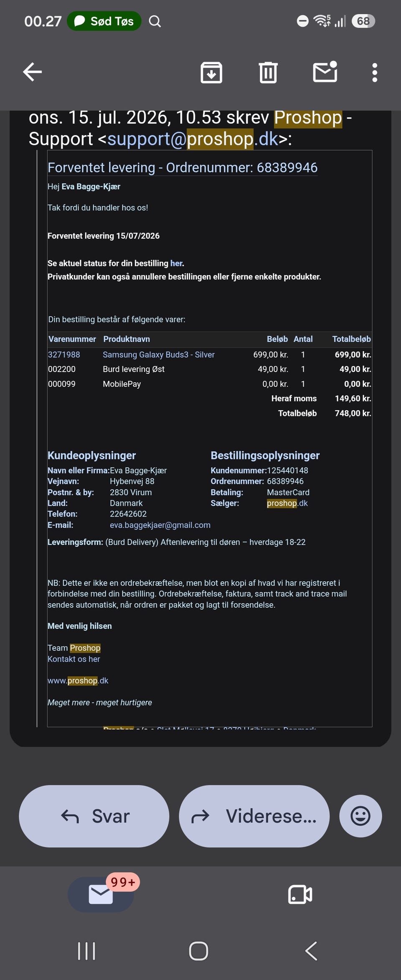Tap the phone number 22642602
Viewport: 401px width, 980px height.
click(x=128, y=514)
